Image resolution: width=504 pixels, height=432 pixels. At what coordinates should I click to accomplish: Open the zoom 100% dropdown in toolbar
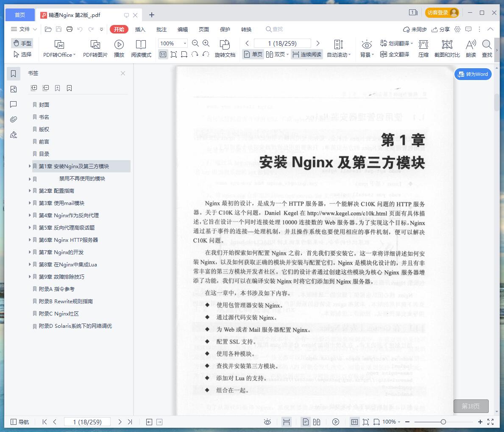click(x=185, y=43)
